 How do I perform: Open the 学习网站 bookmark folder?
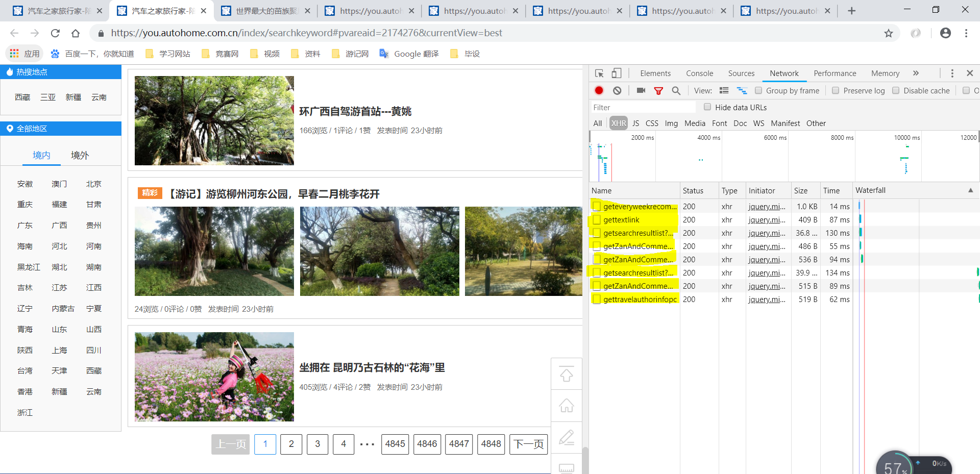tap(168, 54)
